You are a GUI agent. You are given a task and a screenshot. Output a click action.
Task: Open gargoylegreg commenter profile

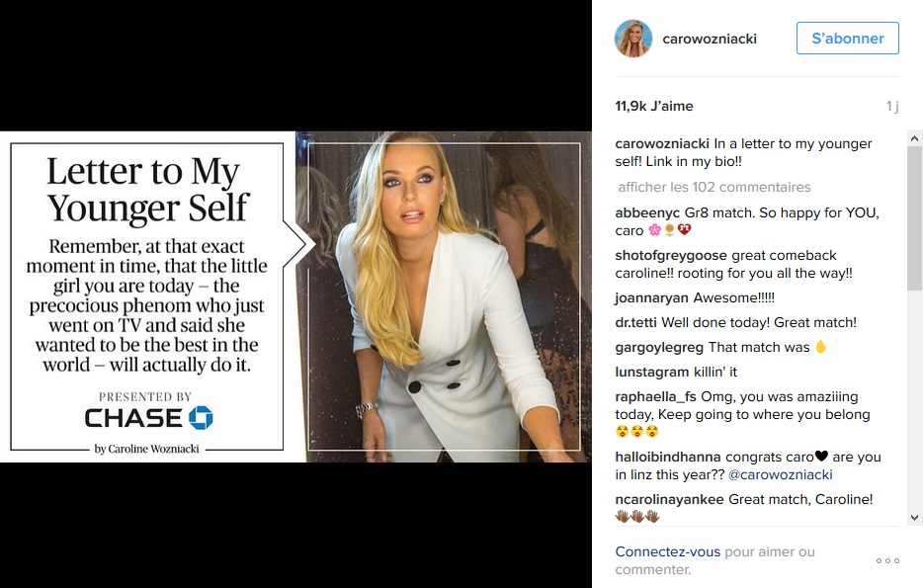(659, 347)
